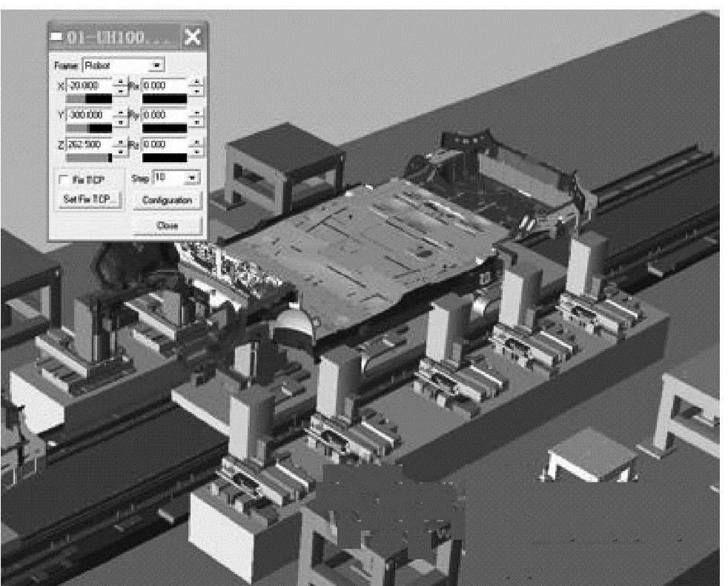Click the Y coordinate input field
Screen dimensions: 728x586
(x=90, y=115)
